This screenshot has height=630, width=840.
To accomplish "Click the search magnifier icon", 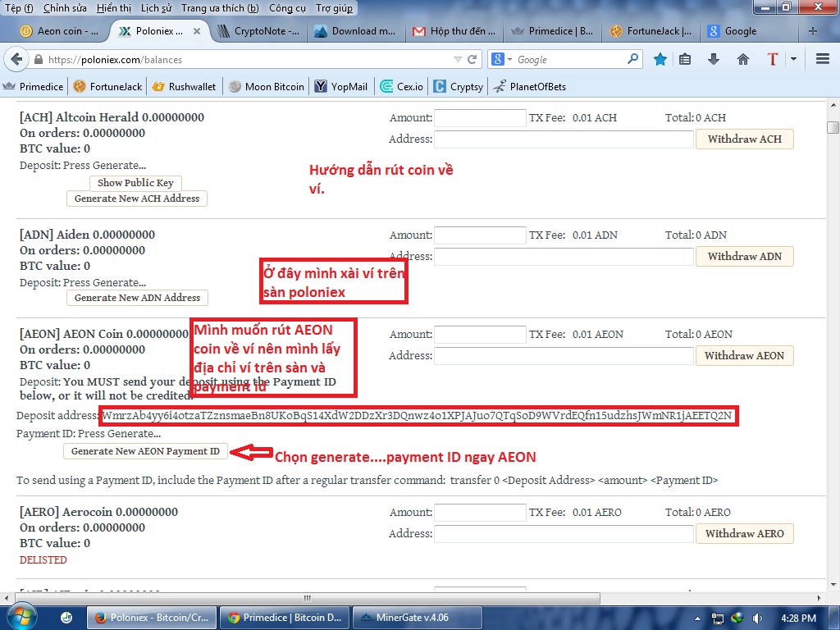I will point(632,59).
